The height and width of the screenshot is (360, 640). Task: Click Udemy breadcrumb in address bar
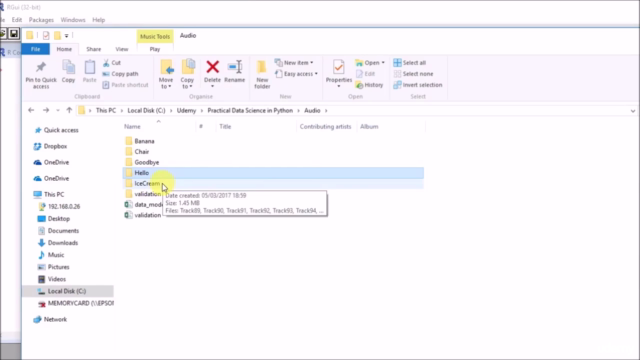[186, 111]
